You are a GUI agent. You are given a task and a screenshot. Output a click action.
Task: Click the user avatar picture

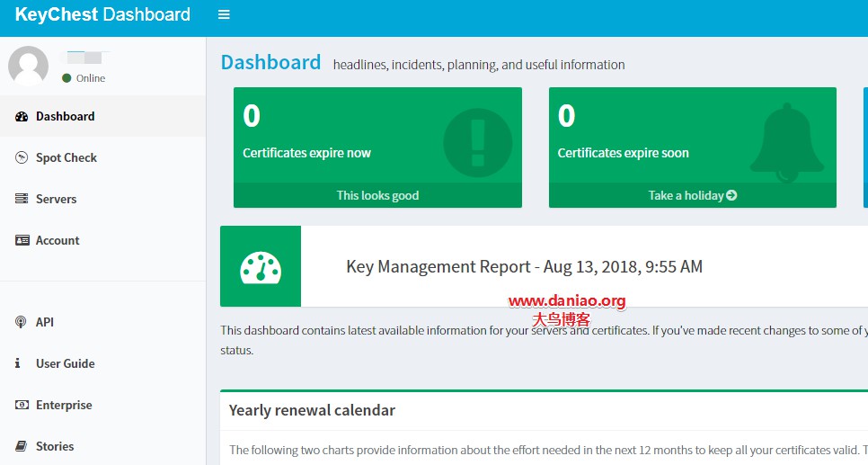pyautogui.click(x=28, y=66)
